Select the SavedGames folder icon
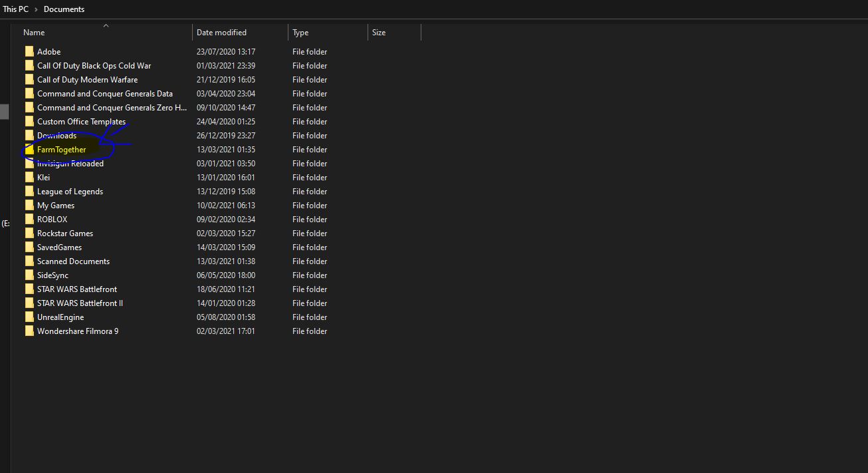This screenshot has width=868, height=473. (x=29, y=247)
